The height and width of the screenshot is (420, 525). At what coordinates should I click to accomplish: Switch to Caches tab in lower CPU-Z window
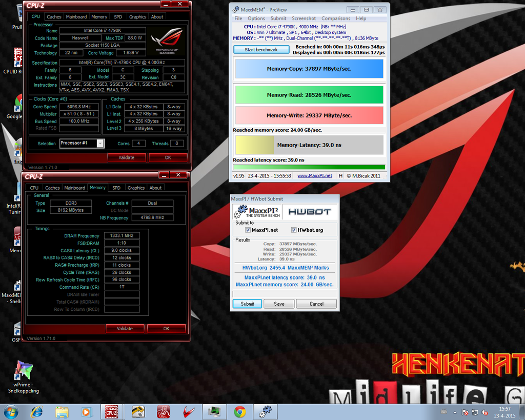[52, 188]
